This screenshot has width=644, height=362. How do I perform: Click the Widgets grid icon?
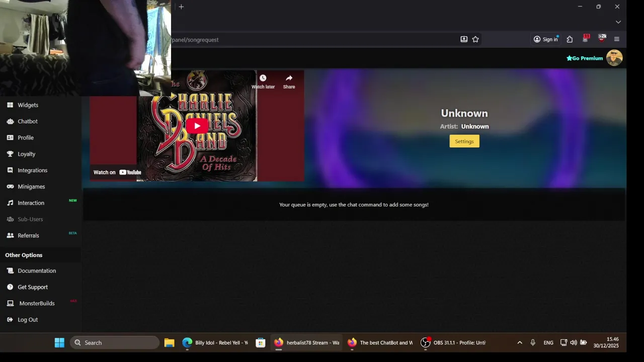[10, 105]
